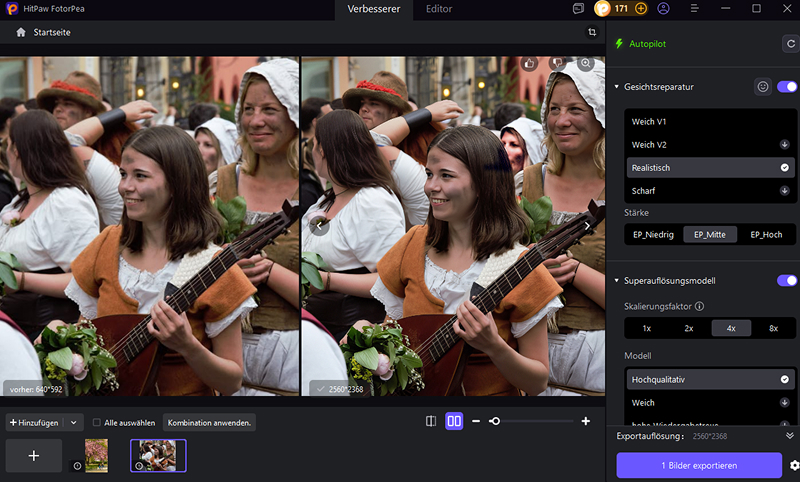The height and width of the screenshot is (482, 800).
Task: Toggle the Gesichtsreparatur switch off
Action: pos(787,87)
